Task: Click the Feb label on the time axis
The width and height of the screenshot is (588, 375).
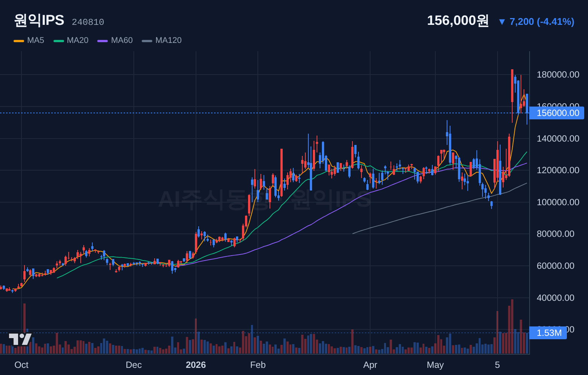Action: [x=258, y=365]
